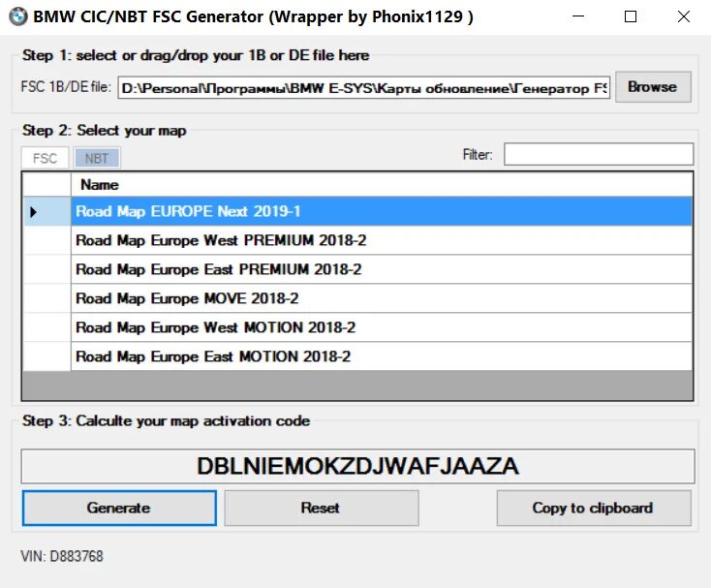Screen dimensions: 711x588
Task: Switch to the NBT tab
Action: pyautogui.click(x=97, y=158)
